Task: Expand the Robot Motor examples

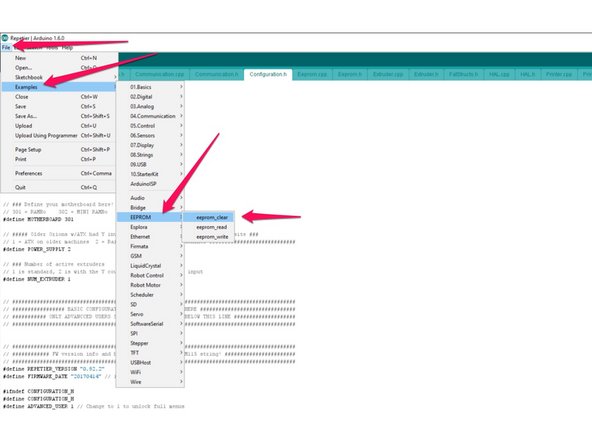Action: click(x=150, y=285)
